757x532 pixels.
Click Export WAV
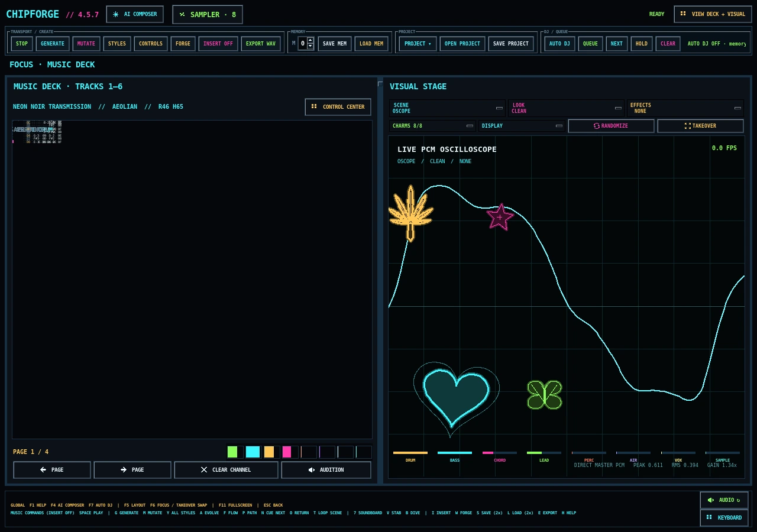[x=261, y=44]
